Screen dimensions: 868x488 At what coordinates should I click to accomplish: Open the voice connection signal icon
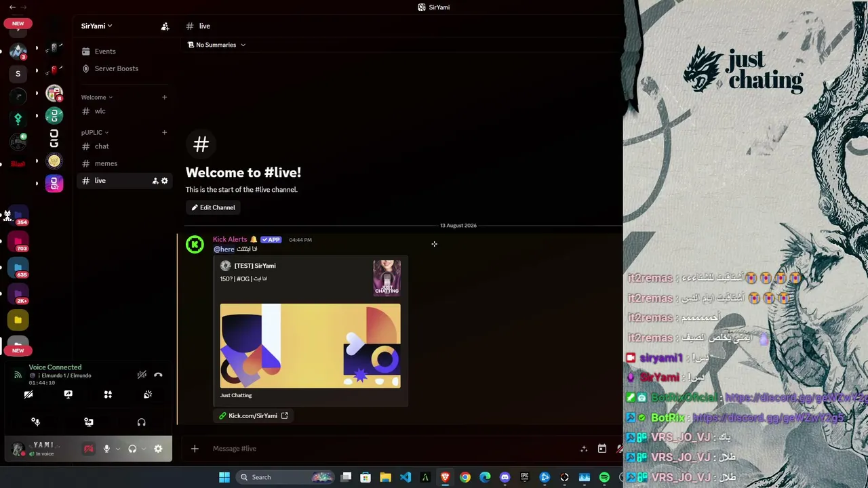pos(18,375)
